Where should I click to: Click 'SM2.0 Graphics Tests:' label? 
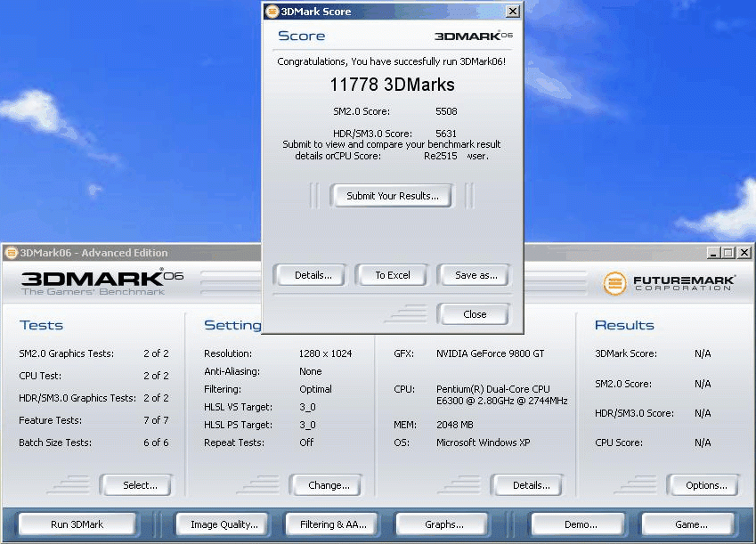(67, 353)
